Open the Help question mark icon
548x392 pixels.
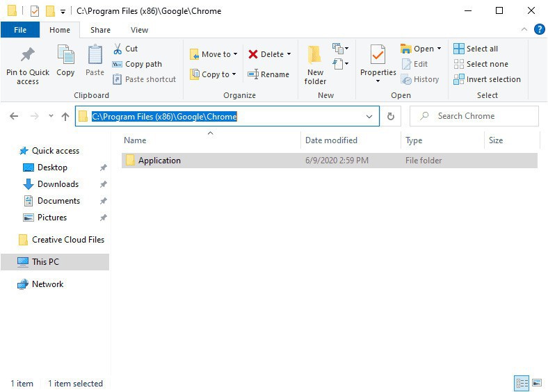click(539, 30)
